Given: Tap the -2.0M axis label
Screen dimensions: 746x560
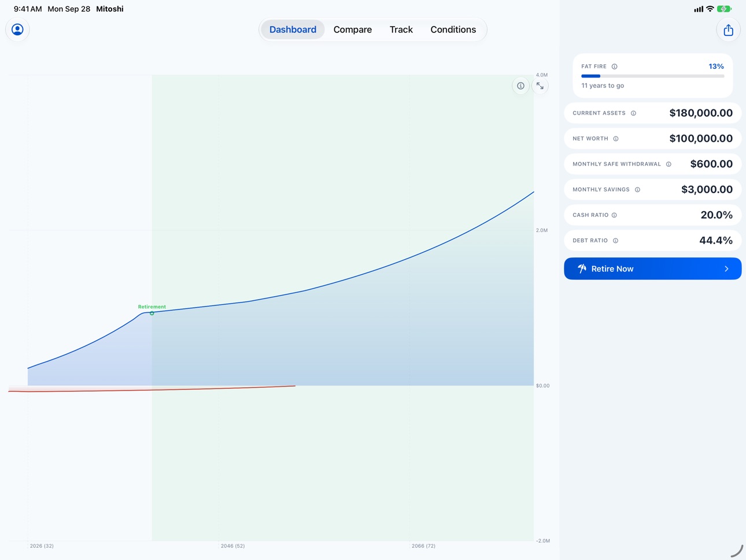Looking at the screenshot, I should (x=543, y=541).
